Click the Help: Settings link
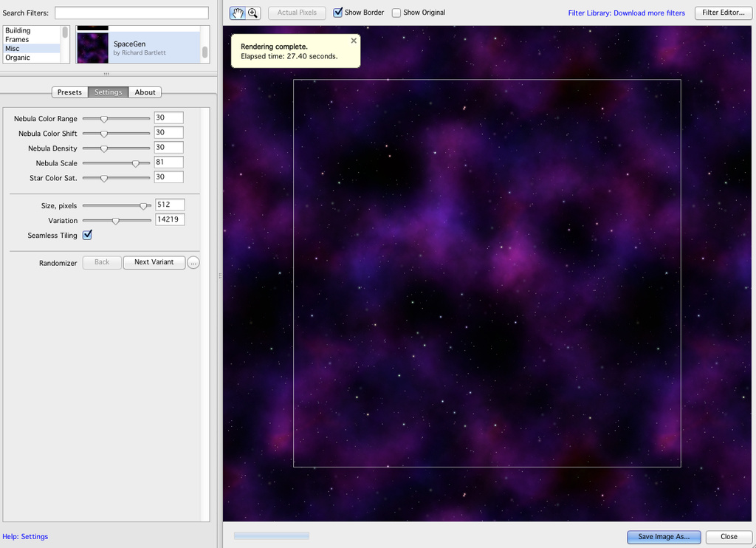The image size is (756, 548). click(x=25, y=537)
